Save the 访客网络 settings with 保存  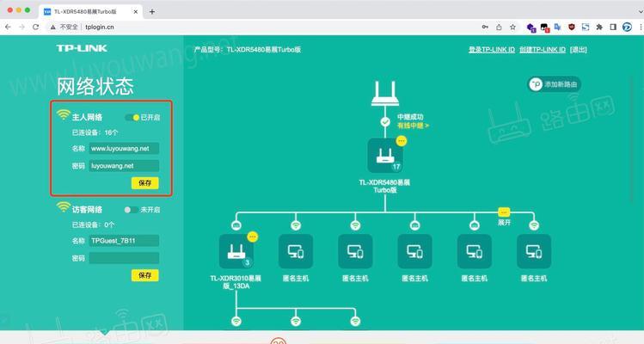tap(145, 275)
